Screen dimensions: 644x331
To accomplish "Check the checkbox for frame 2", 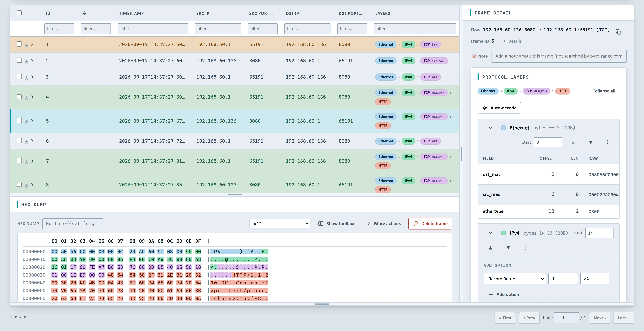I will coord(19,60).
